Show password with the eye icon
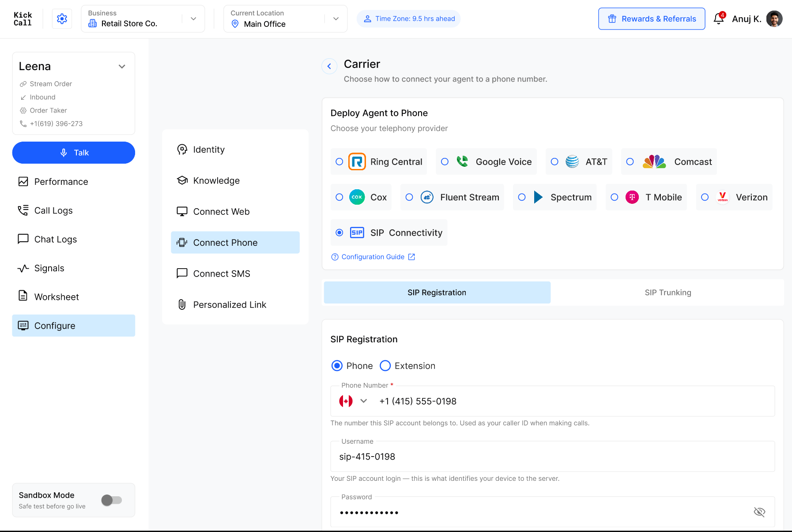This screenshot has height=532, width=792. pos(759,512)
